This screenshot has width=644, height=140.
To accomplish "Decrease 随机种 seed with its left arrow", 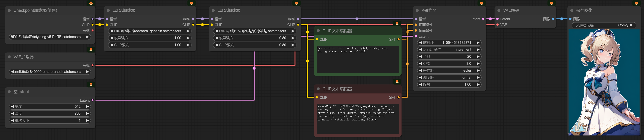I will click(420, 43).
